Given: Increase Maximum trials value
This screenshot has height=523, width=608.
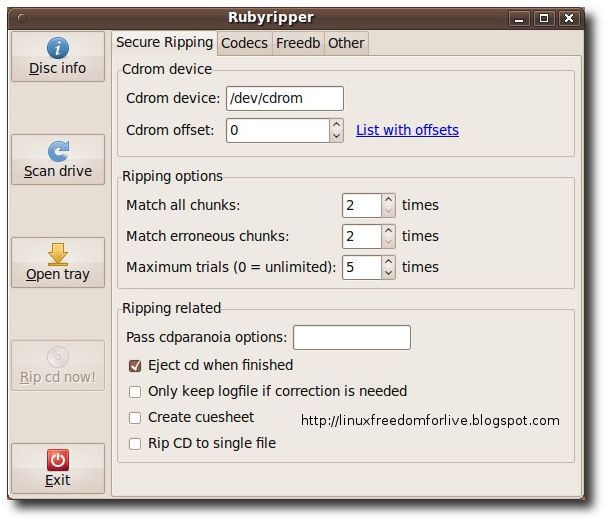Looking at the screenshot, I should coord(388,261).
